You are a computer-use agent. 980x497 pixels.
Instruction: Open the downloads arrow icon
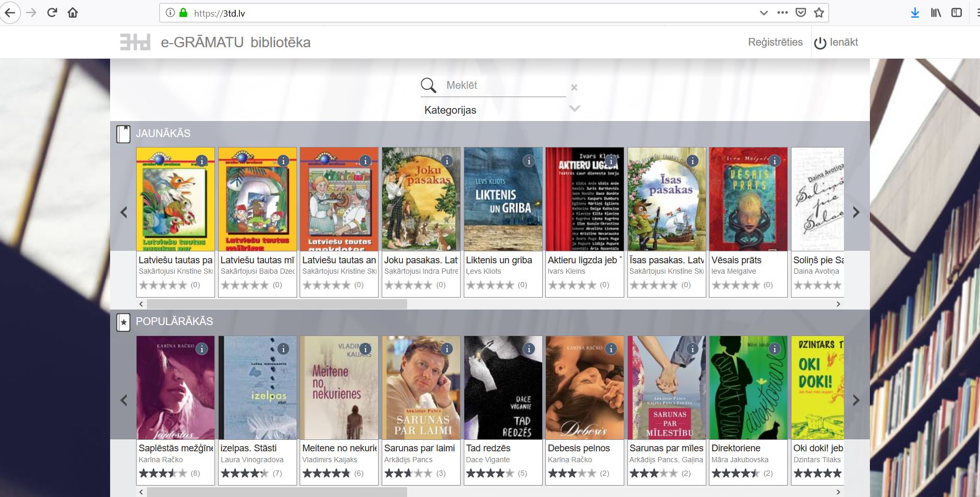(x=915, y=12)
